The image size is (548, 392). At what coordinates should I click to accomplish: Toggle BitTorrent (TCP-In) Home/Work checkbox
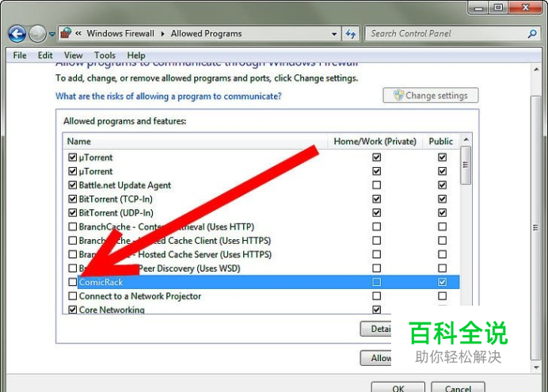coord(376,199)
